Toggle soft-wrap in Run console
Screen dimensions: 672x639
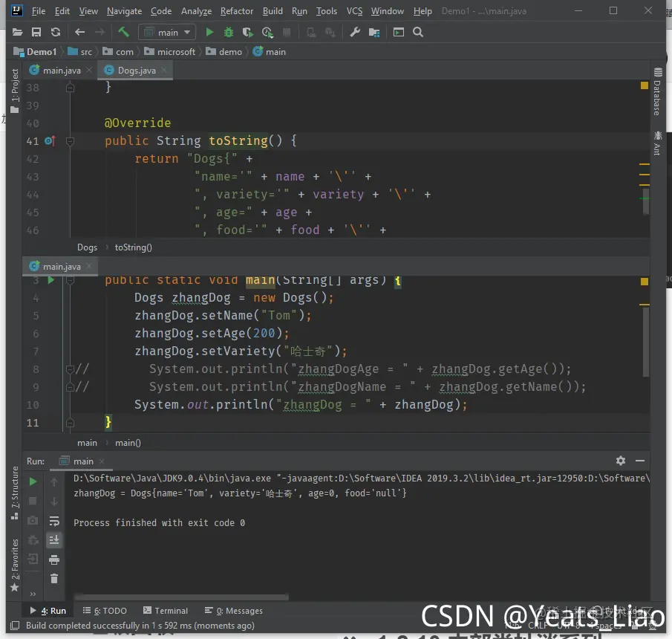point(54,521)
